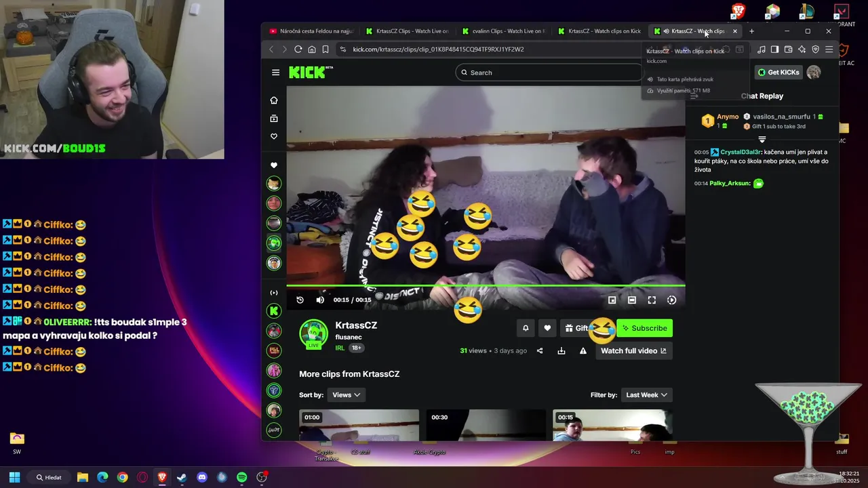Open the Kick hamburger menu
The height and width of the screenshot is (488, 868).
pyautogui.click(x=275, y=73)
